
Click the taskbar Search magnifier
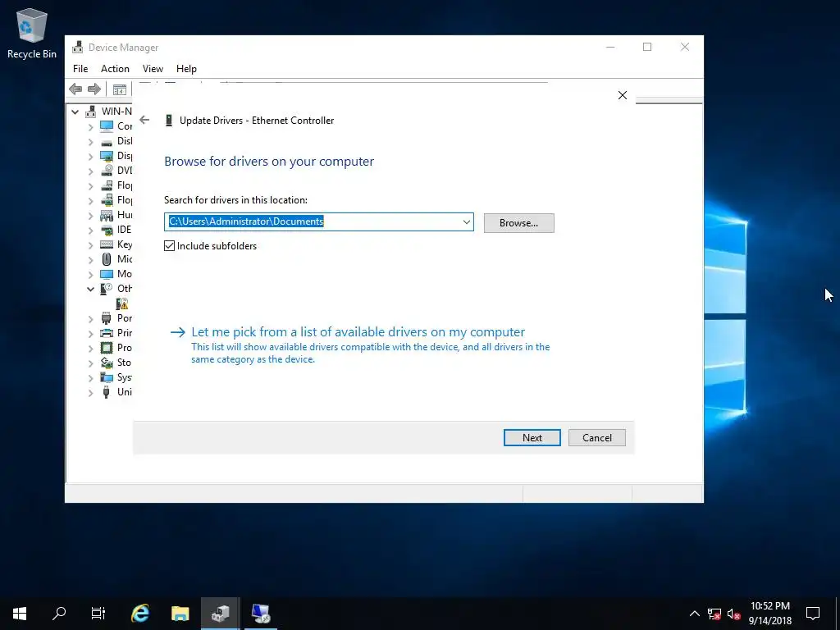59,614
